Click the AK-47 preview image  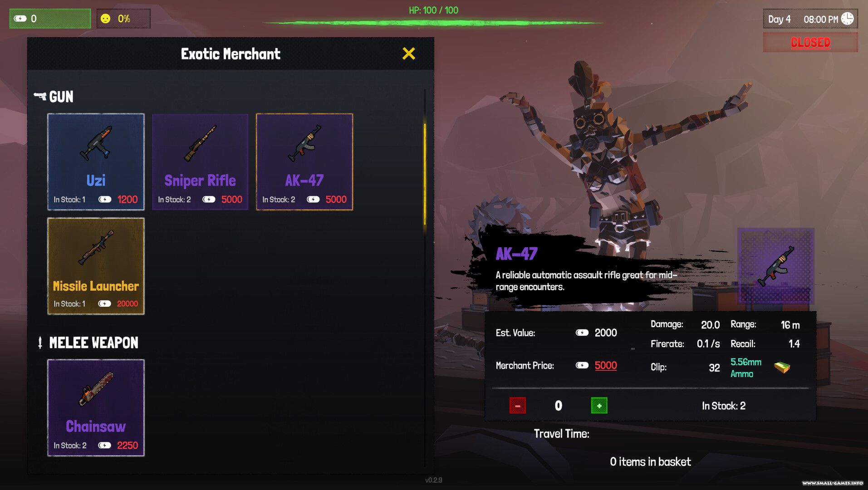(x=775, y=266)
